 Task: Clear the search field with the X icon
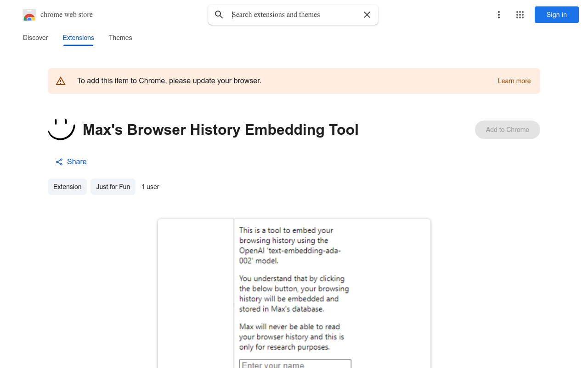pyautogui.click(x=367, y=15)
